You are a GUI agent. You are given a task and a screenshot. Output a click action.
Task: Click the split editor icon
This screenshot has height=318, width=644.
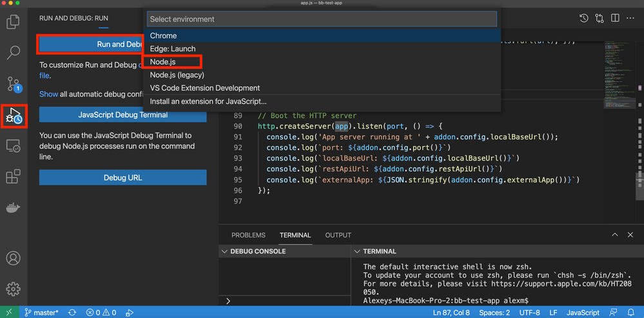(615, 19)
